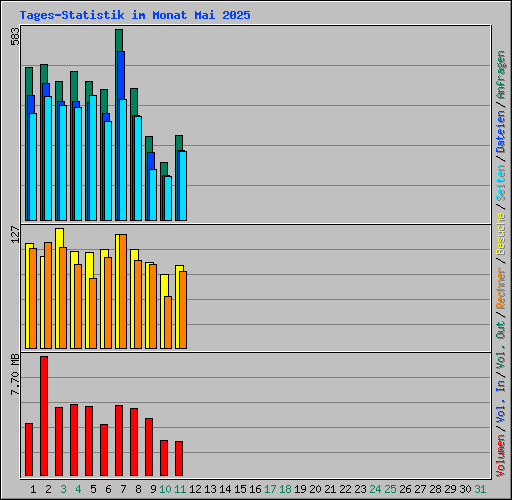This screenshot has height=500, width=512.
Task: Click the tallest green Anfragen bar for day 7
Action: click(x=119, y=40)
